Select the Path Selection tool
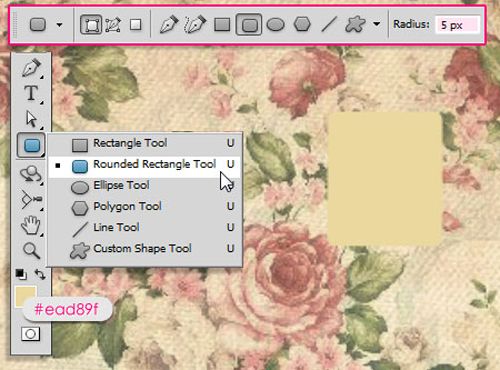 pyautogui.click(x=31, y=119)
